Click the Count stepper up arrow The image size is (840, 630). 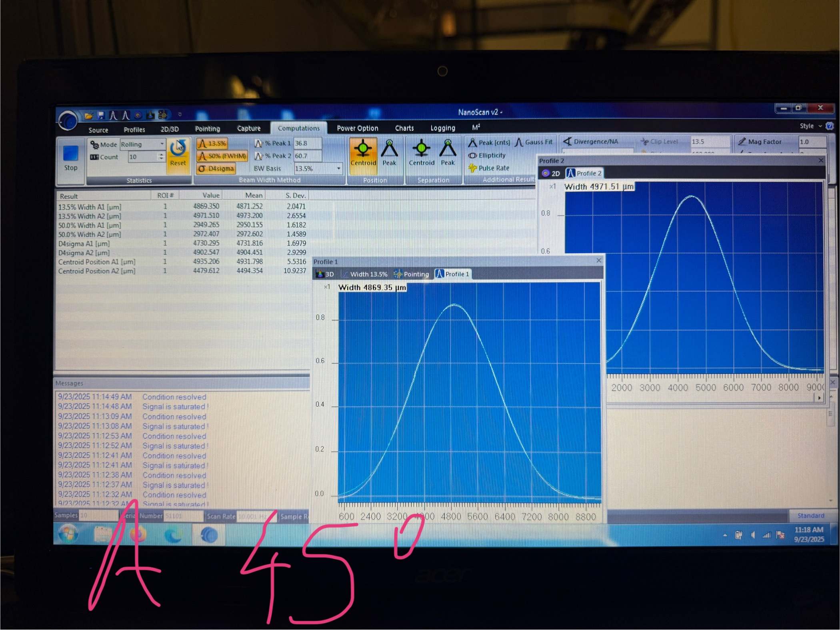pos(161,154)
